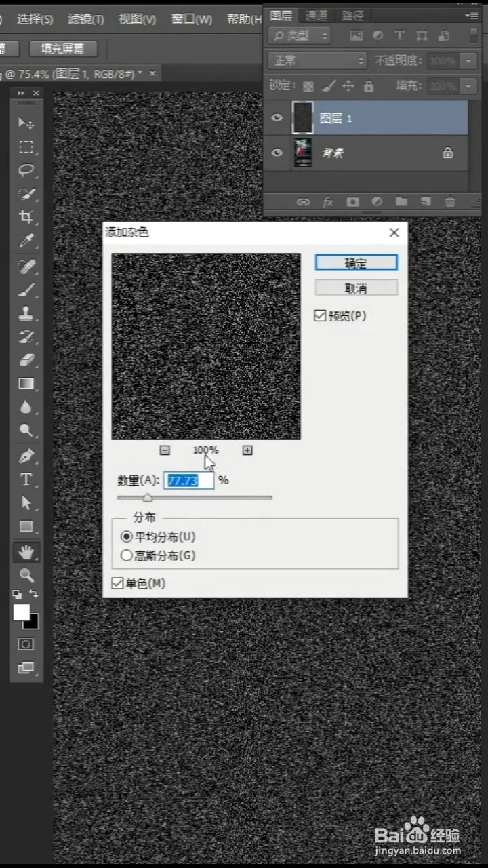Toggle the layer filtering switch
Viewport: 488px width, 868px height.
[472, 35]
